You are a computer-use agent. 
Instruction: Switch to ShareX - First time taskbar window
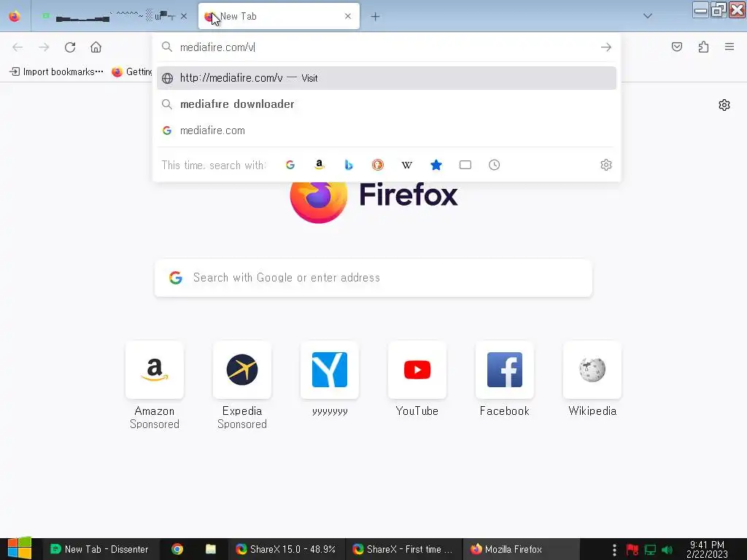(x=403, y=549)
